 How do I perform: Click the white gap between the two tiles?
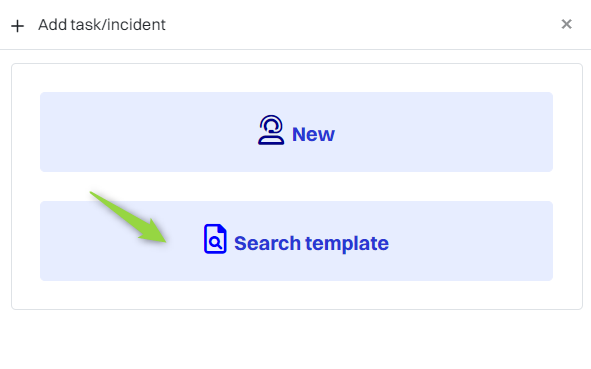pos(296,187)
